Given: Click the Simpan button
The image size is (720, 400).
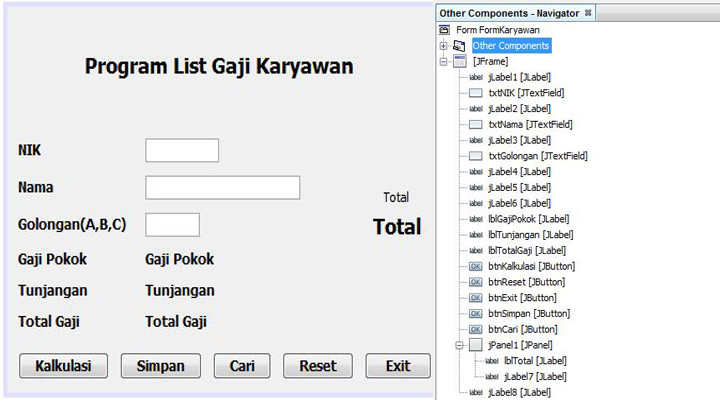Looking at the screenshot, I should click(161, 366).
